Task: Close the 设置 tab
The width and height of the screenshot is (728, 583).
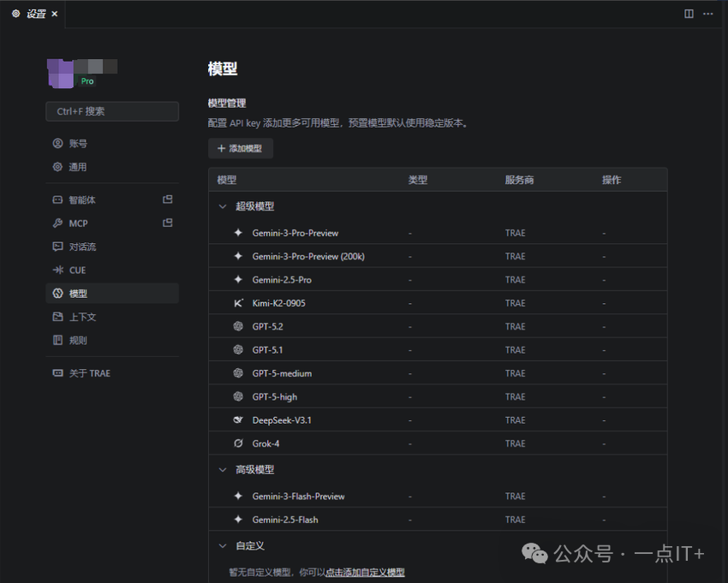Action: [54, 14]
